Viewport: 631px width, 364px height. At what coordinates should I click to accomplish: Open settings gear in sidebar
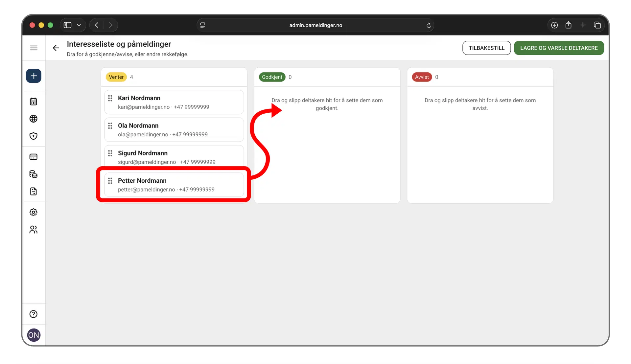(x=34, y=212)
